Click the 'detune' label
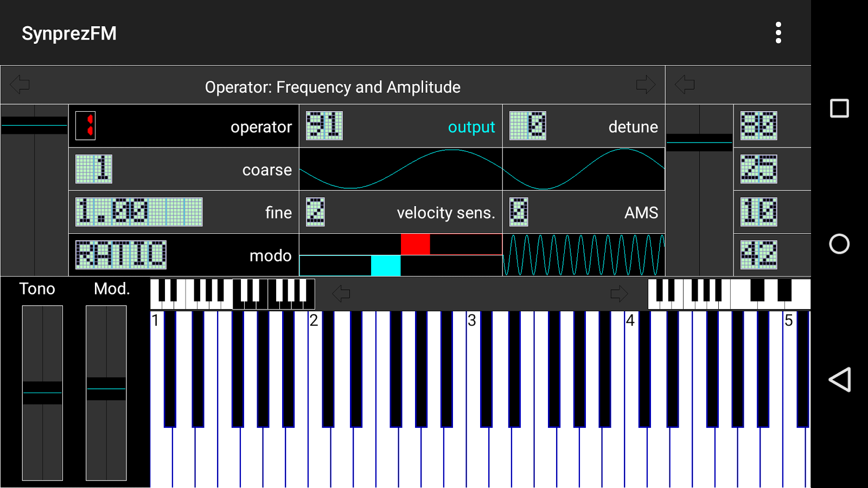868x488 pixels. [x=633, y=127]
